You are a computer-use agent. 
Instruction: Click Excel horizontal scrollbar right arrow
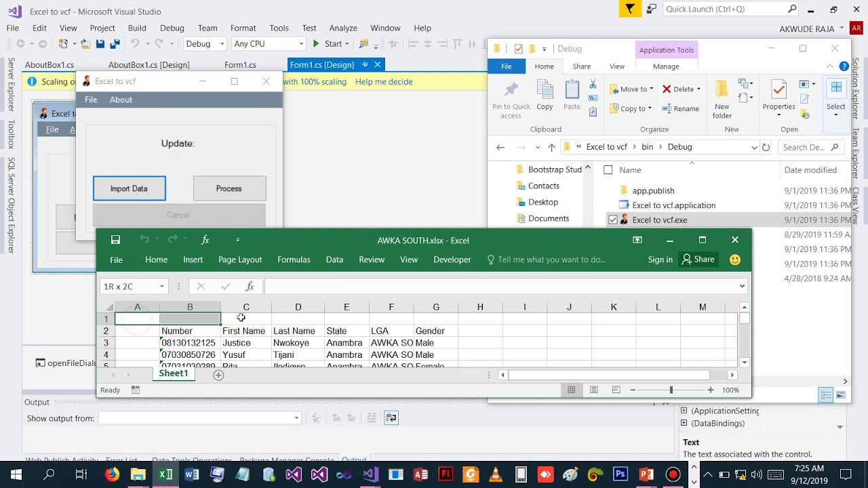pyautogui.click(x=732, y=375)
